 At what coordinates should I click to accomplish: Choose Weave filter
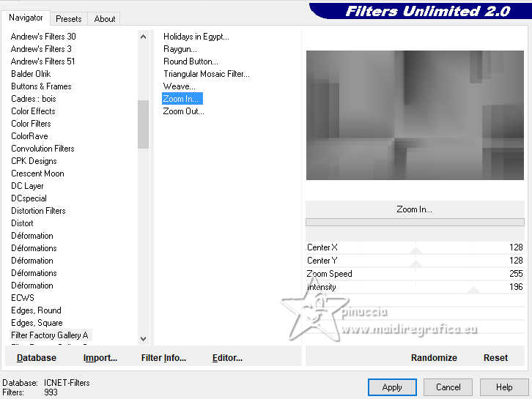click(179, 86)
